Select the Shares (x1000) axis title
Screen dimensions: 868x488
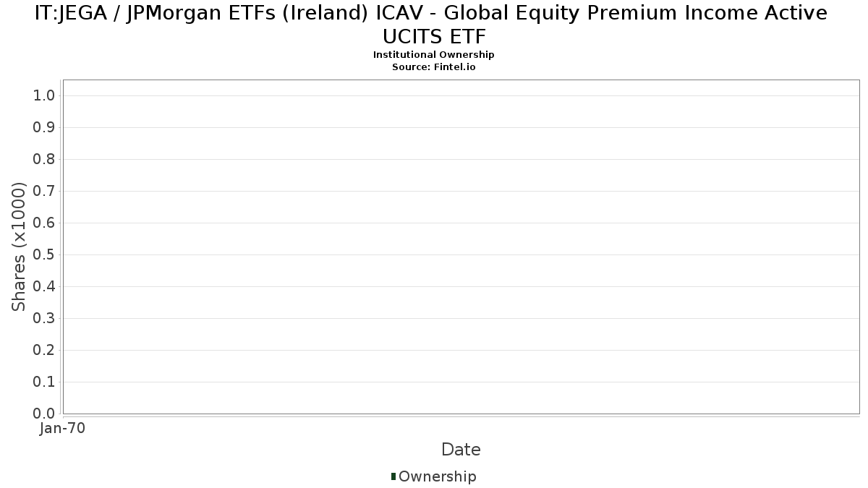19,247
